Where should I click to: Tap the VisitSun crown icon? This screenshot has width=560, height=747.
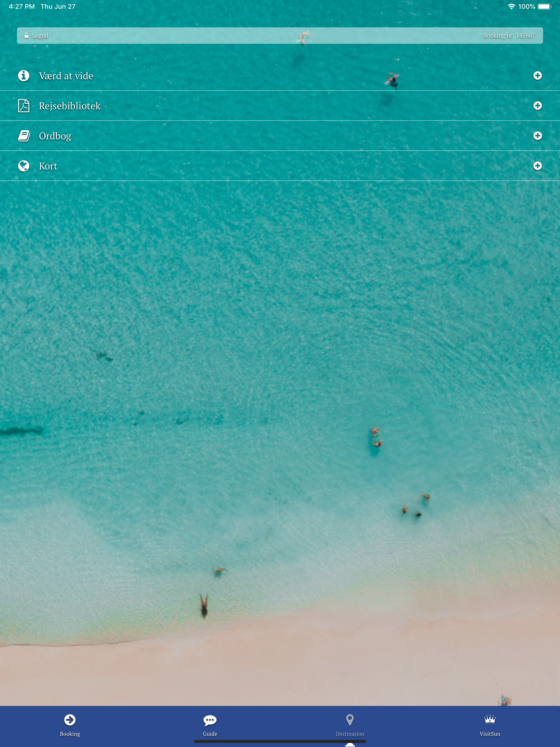[x=490, y=719]
